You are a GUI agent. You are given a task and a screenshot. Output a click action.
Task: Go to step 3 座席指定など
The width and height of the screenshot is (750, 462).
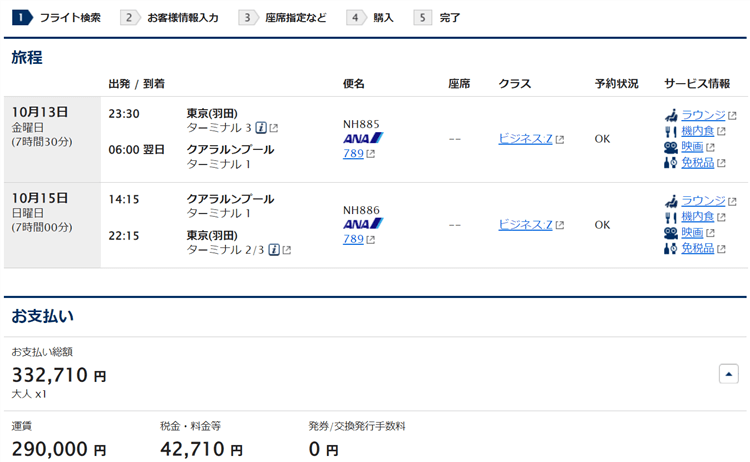click(284, 17)
